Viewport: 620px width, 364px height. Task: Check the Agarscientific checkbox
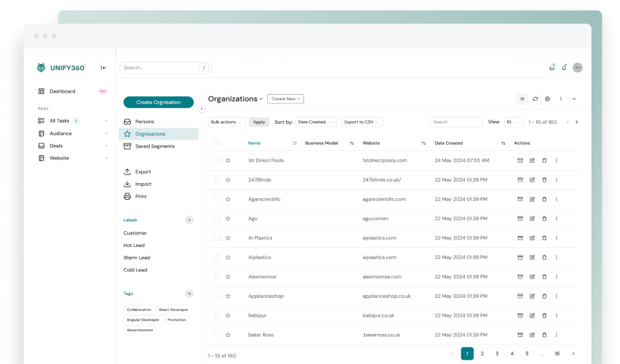217,200
